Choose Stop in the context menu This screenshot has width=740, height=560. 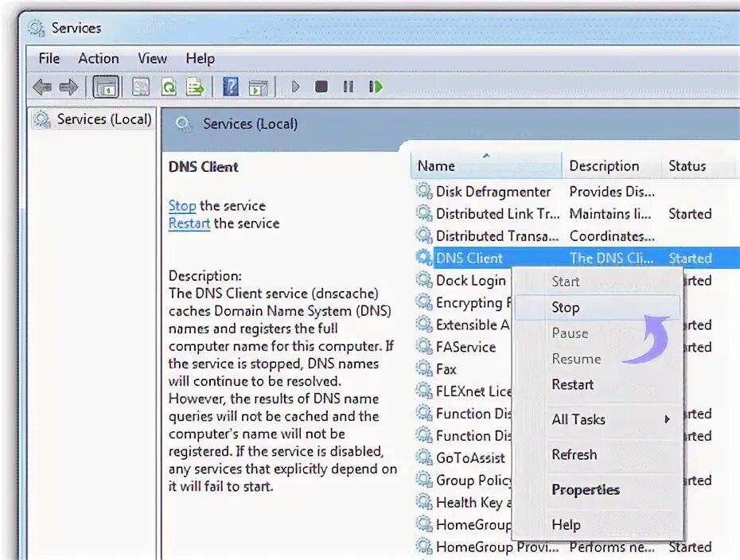pos(598,308)
